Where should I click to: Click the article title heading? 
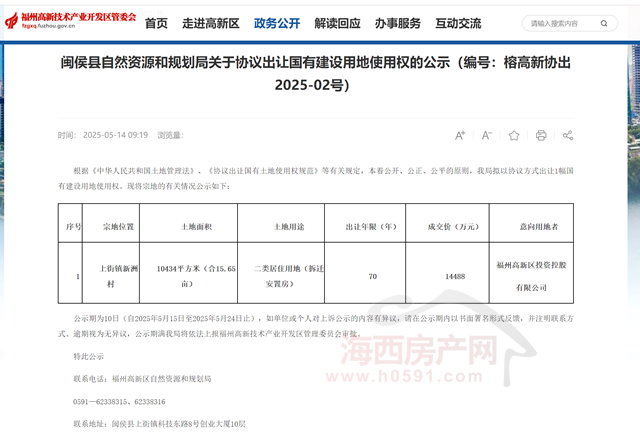pyautogui.click(x=316, y=73)
